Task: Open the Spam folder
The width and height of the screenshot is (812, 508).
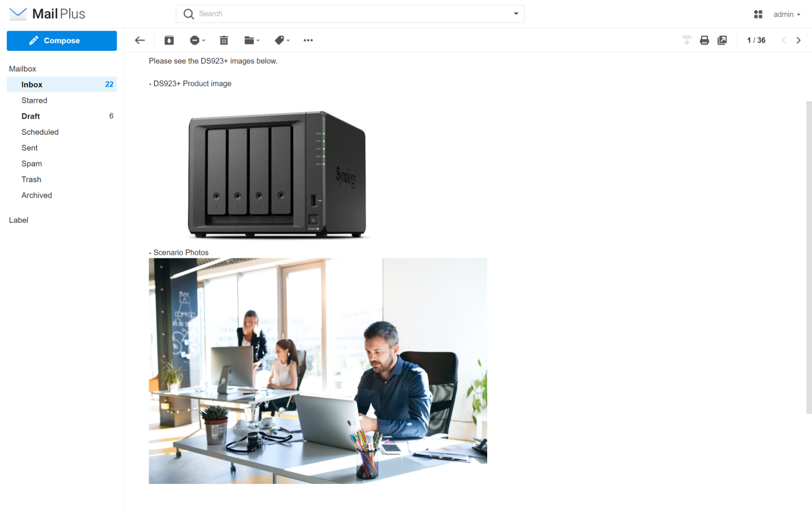Action: (32, 163)
